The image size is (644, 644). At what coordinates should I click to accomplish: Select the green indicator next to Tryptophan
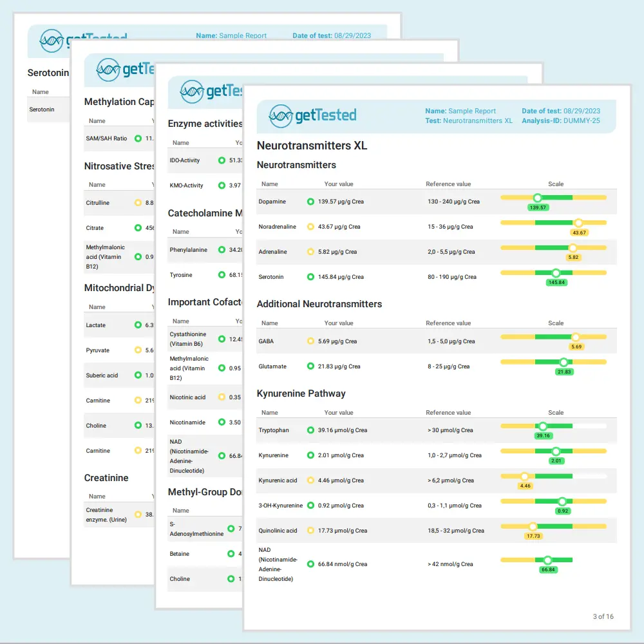[311, 430]
